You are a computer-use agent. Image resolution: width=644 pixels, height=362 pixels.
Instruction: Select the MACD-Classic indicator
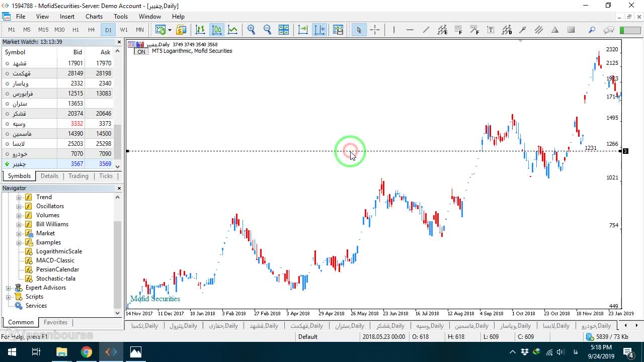tap(55, 260)
